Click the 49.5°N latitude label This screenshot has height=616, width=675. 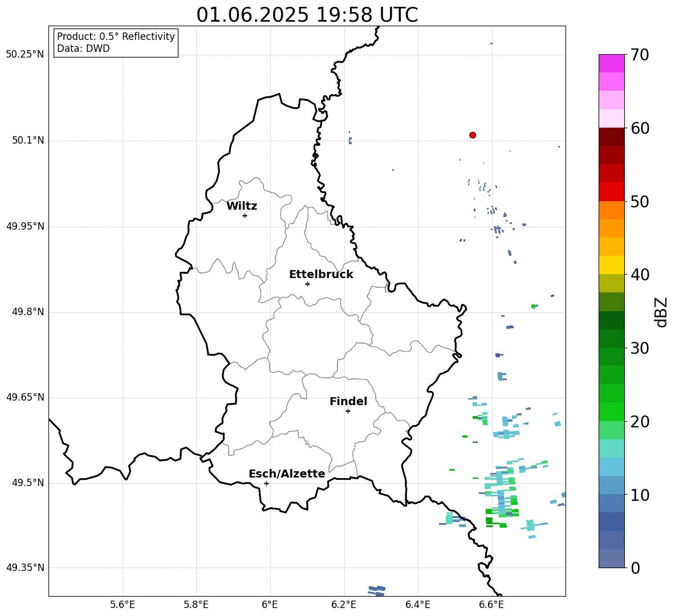28,483
